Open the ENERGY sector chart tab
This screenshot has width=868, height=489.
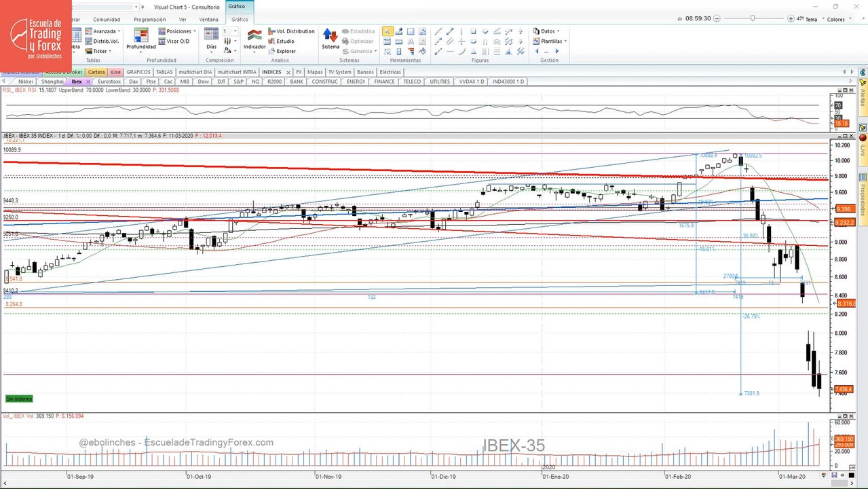356,81
